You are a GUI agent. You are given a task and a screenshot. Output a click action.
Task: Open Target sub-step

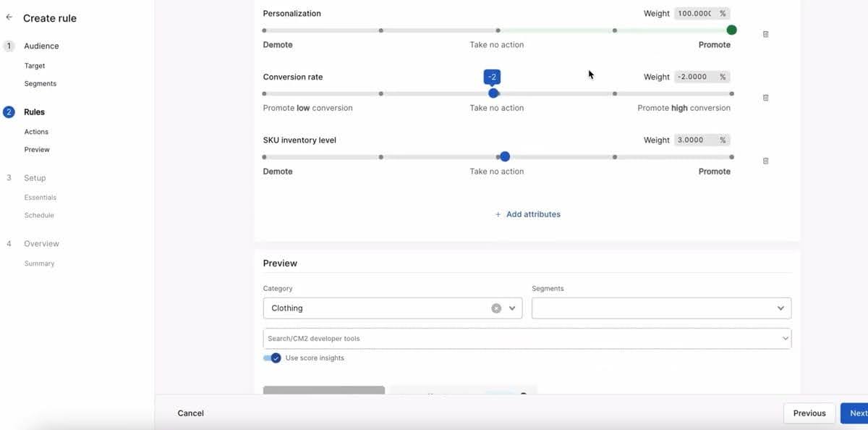(x=35, y=66)
